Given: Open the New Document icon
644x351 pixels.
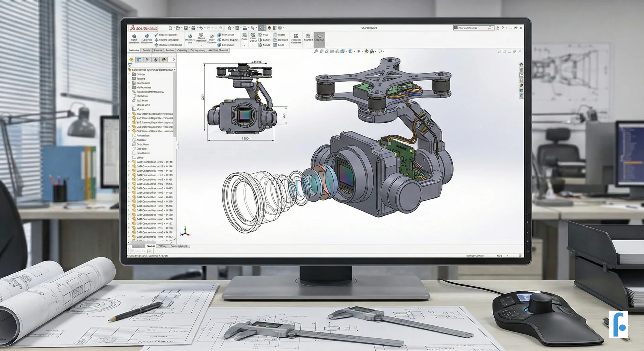Looking at the screenshot, I should coord(171,28).
